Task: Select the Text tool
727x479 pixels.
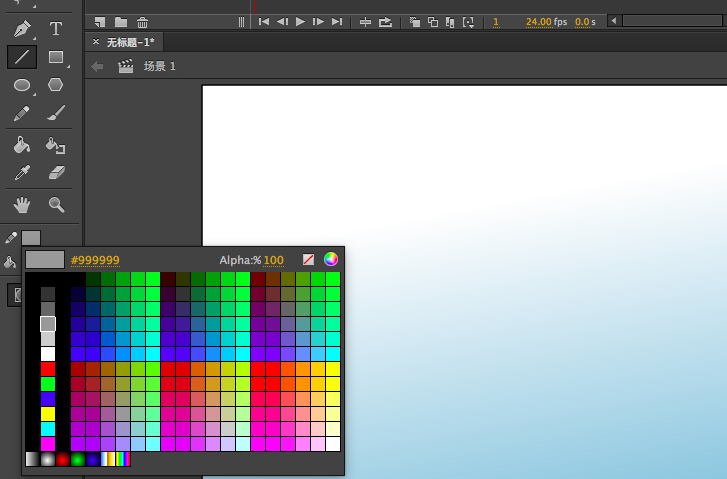Action: 56,29
